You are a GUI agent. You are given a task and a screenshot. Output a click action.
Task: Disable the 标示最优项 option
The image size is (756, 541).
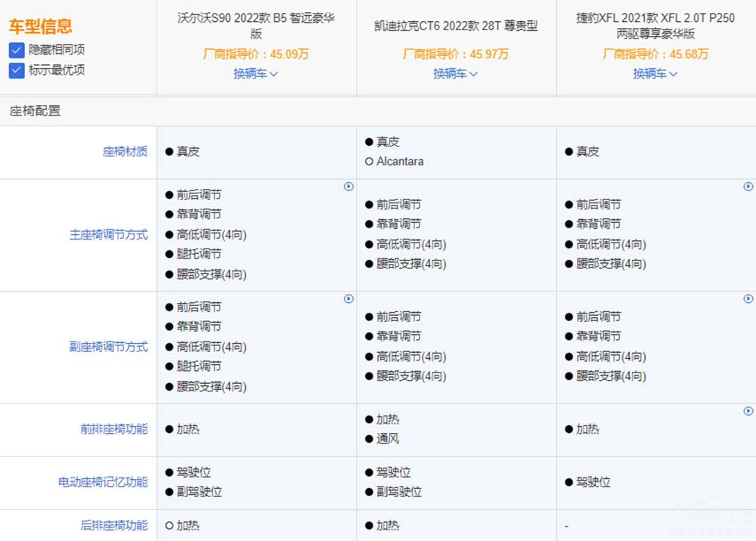click(17, 70)
